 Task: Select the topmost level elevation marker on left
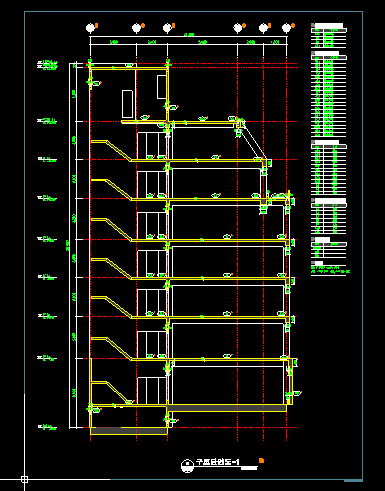[x=47, y=64]
